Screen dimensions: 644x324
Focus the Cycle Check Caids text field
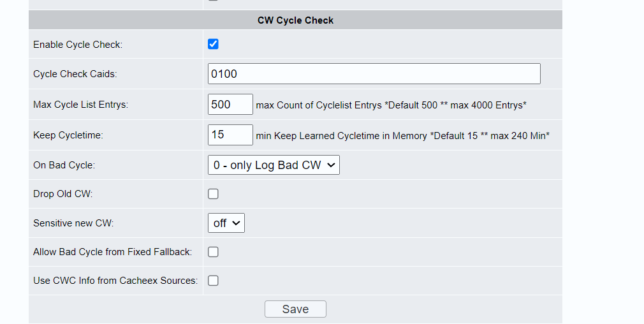[374, 73]
